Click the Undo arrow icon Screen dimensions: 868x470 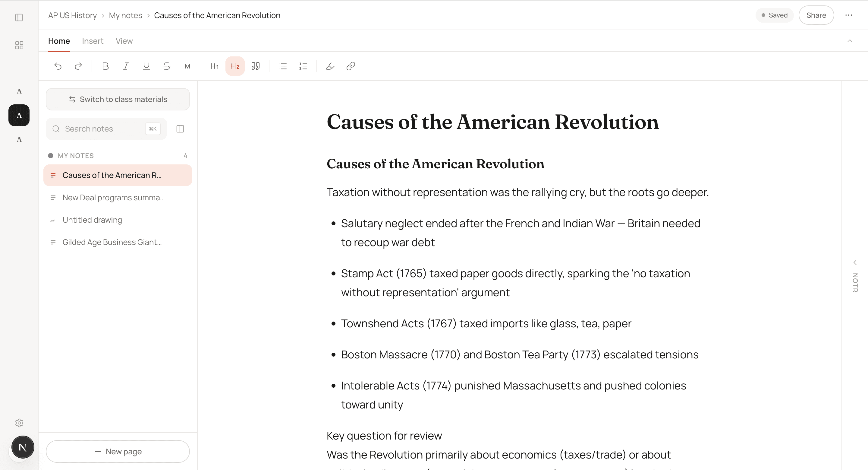58,66
